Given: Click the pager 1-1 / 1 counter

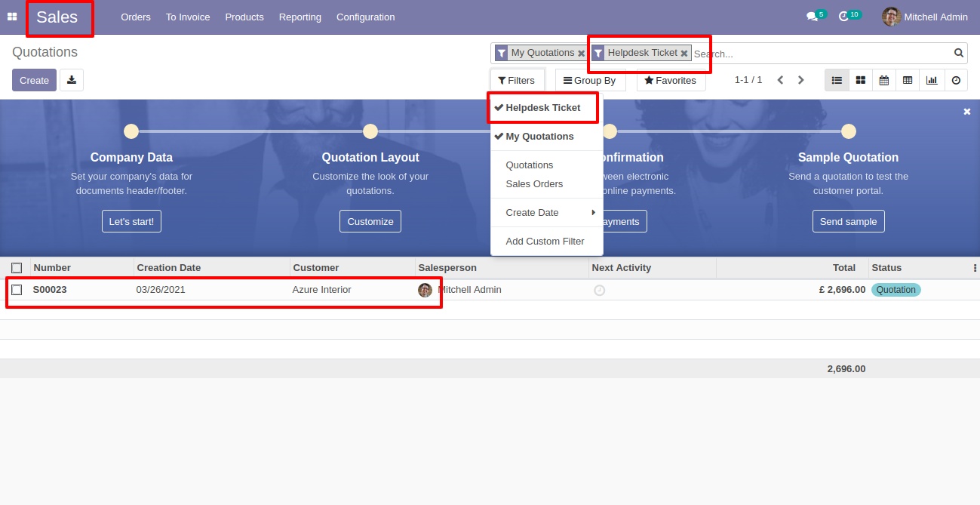Looking at the screenshot, I should 748,80.
